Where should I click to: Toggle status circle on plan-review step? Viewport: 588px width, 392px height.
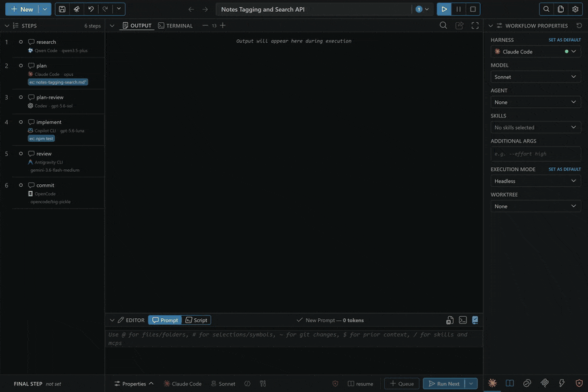point(21,97)
